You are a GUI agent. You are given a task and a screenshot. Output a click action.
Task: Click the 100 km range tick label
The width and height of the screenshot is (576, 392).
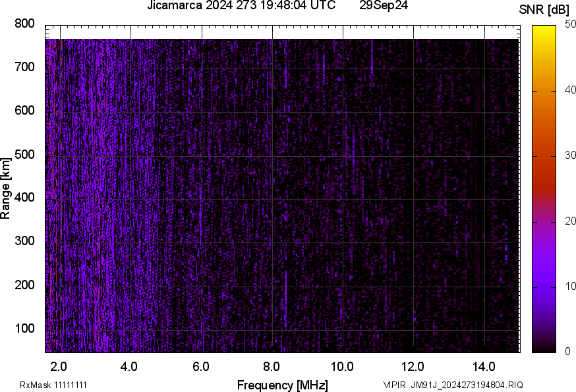tap(24, 328)
